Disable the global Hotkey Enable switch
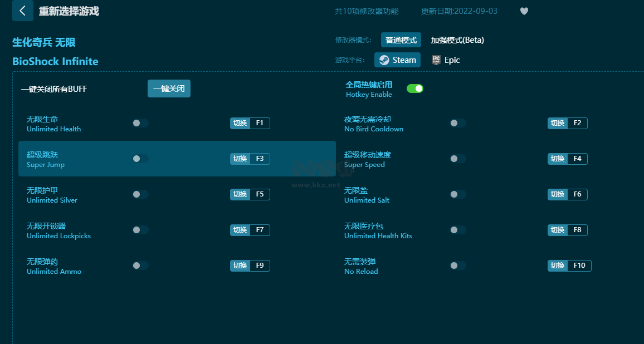This screenshot has width=644, height=344. coord(415,89)
